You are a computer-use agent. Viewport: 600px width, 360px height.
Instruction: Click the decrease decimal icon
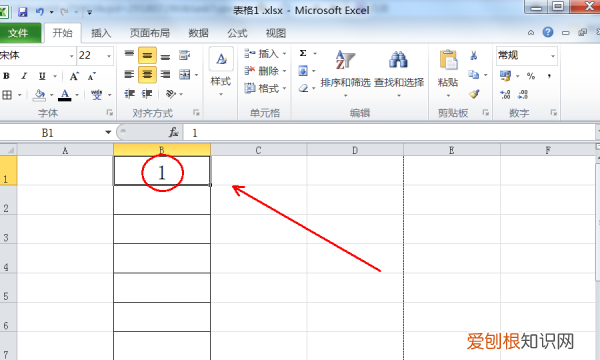523,94
